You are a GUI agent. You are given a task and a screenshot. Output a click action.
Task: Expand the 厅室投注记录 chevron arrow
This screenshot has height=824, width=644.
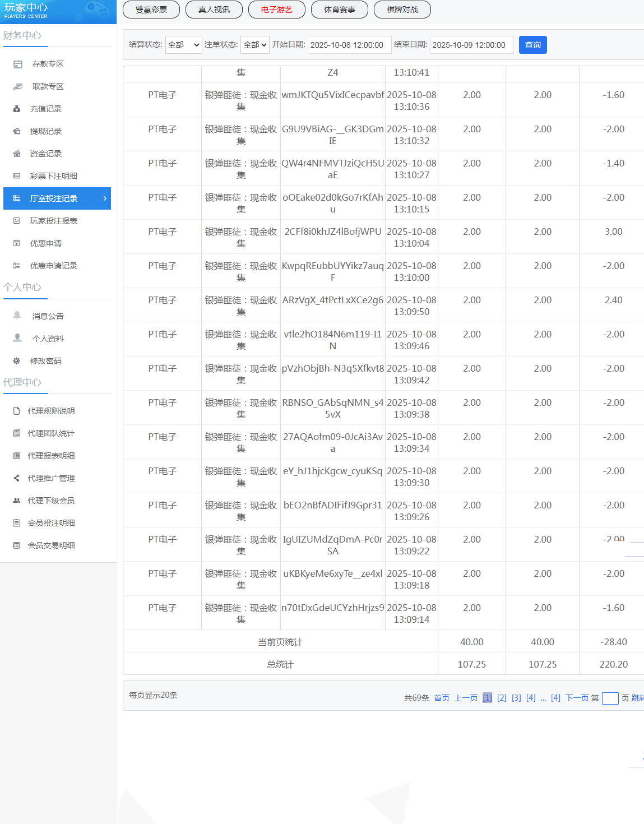tap(105, 198)
